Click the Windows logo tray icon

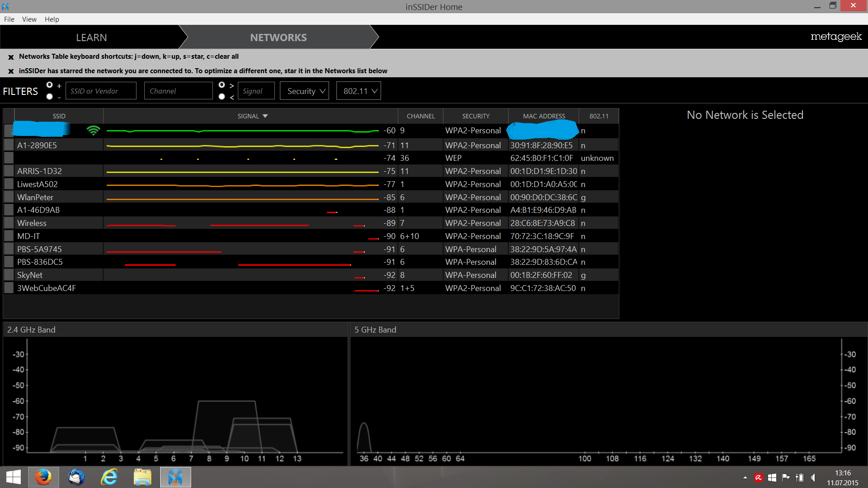click(772, 478)
